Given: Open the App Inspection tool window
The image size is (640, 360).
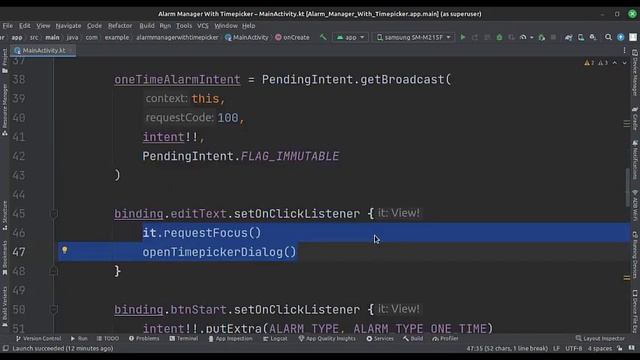Looking at the screenshot, I should click(230, 338).
